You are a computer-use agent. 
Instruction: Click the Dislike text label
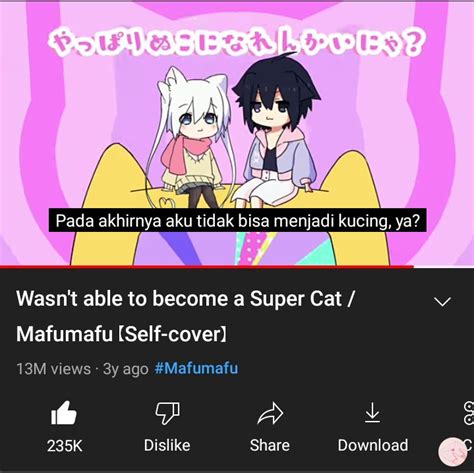point(167,445)
